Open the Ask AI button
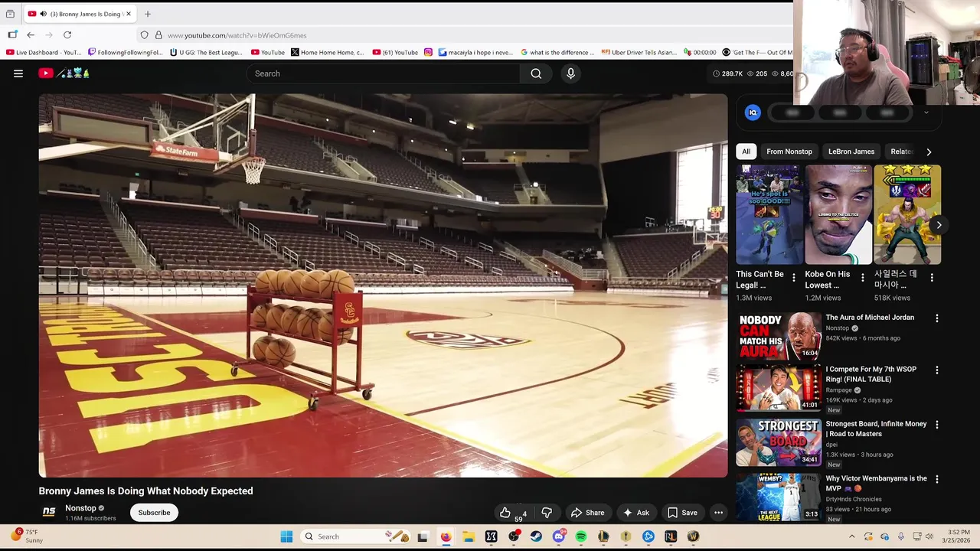This screenshot has height=551, width=980. click(x=636, y=513)
